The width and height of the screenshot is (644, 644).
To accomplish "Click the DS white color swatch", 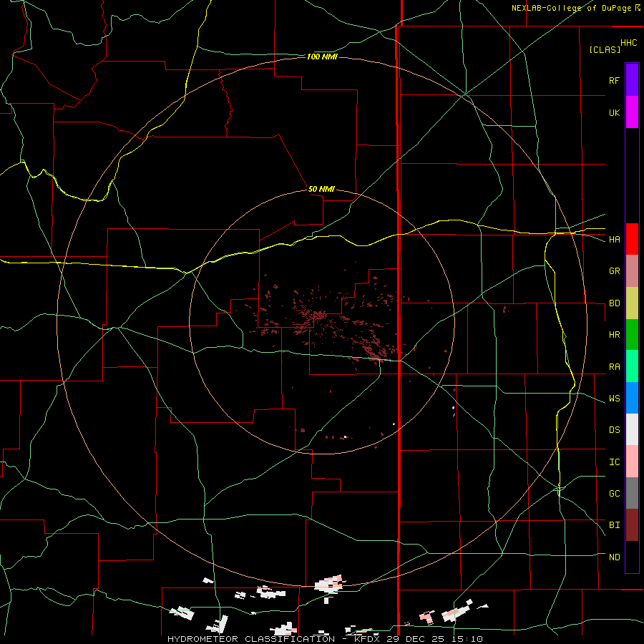I will point(632,429).
